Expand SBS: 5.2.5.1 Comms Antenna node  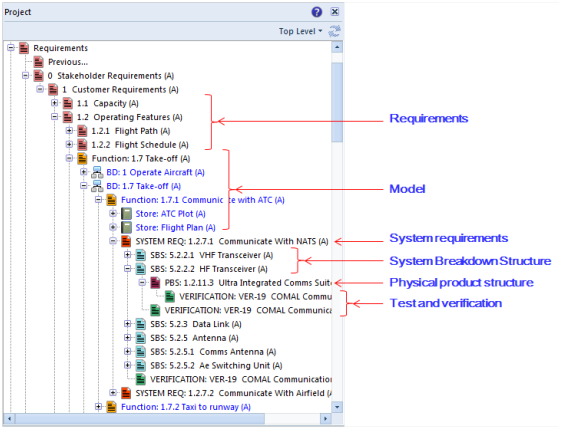click(x=127, y=351)
